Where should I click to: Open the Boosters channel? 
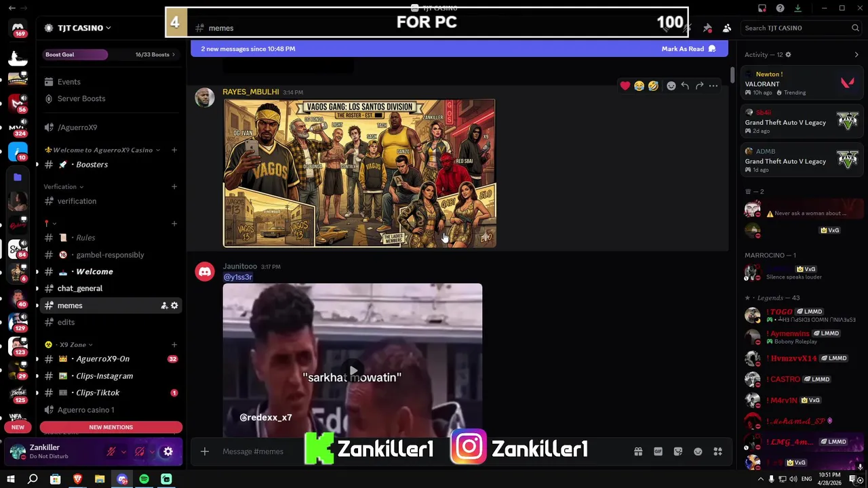pyautogui.click(x=111, y=164)
